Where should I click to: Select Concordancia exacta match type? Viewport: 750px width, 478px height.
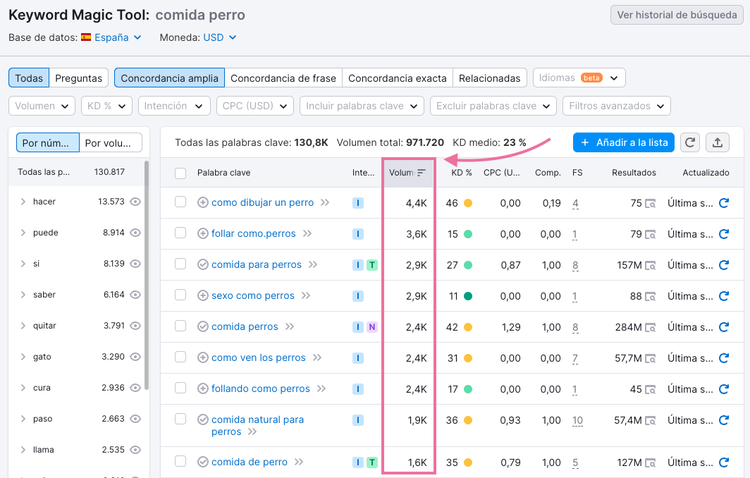pos(397,78)
